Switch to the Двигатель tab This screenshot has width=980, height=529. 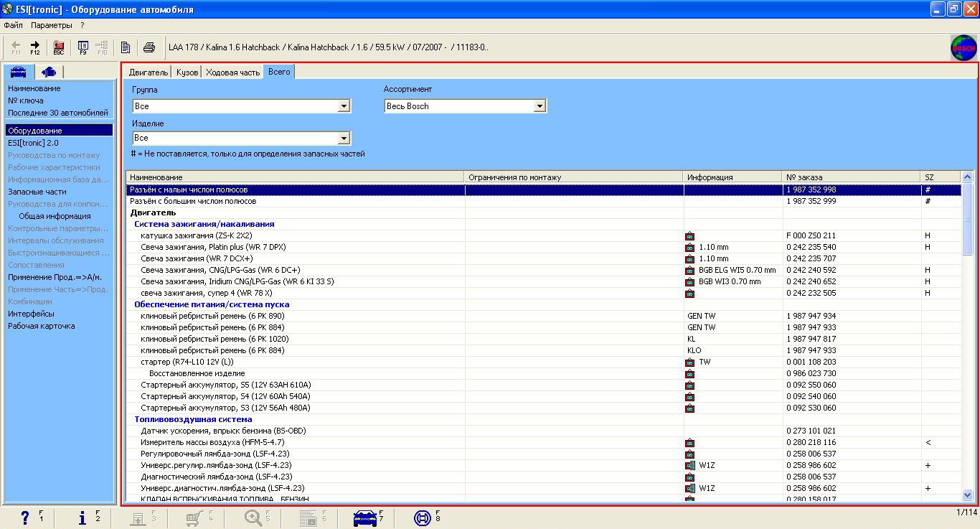pyautogui.click(x=149, y=72)
